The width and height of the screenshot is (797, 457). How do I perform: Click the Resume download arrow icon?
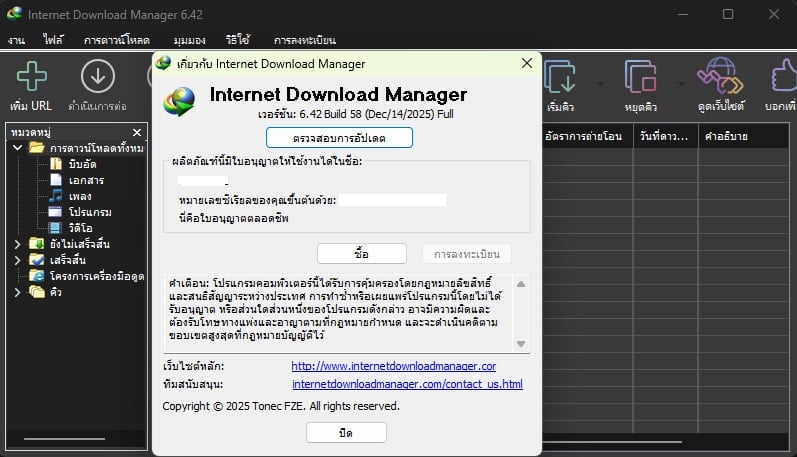tap(98, 76)
